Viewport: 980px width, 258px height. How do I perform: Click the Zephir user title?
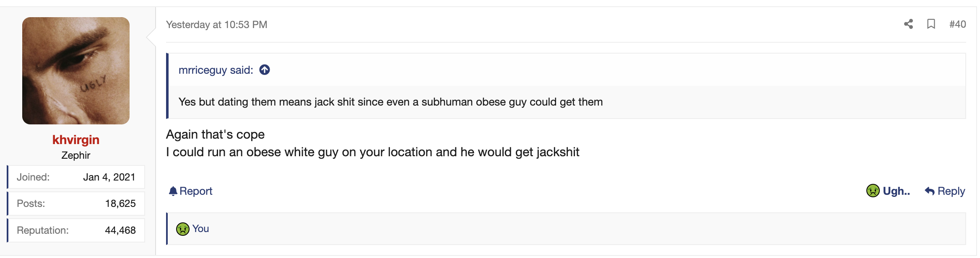pos(76,155)
